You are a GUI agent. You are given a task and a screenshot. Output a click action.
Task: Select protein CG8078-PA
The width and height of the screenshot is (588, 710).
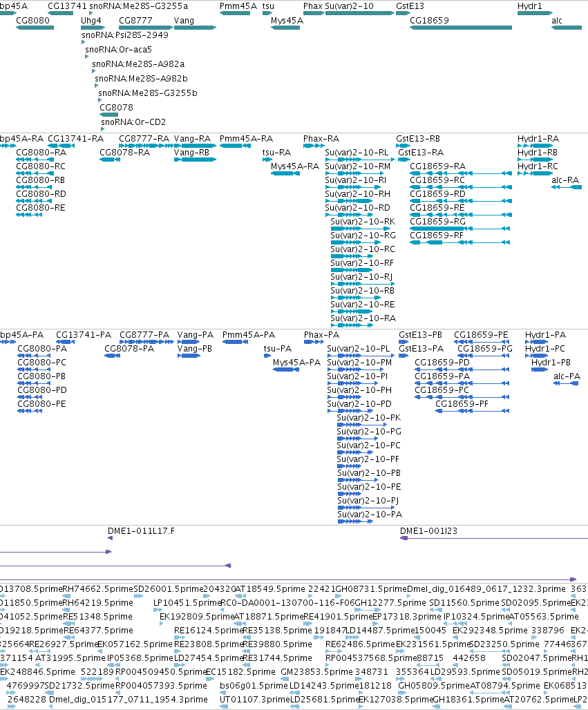click(112, 356)
